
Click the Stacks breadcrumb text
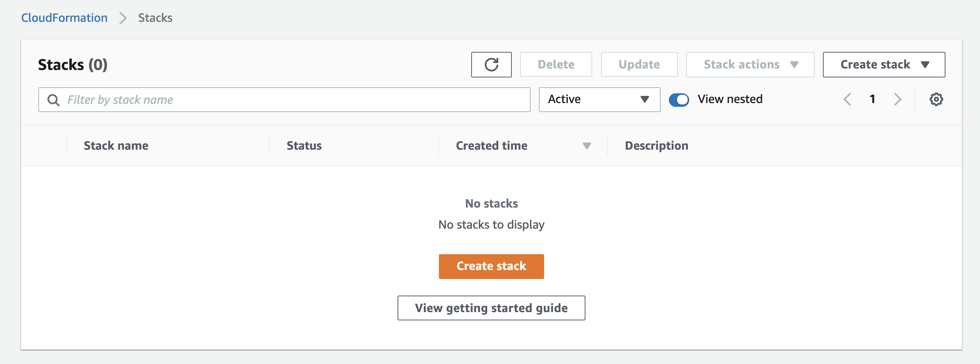tap(155, 18)
